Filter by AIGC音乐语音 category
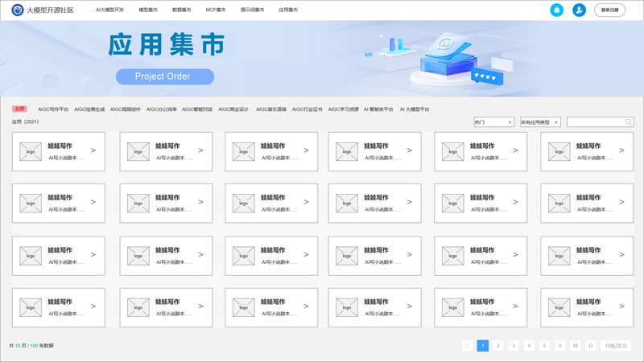 271,109
